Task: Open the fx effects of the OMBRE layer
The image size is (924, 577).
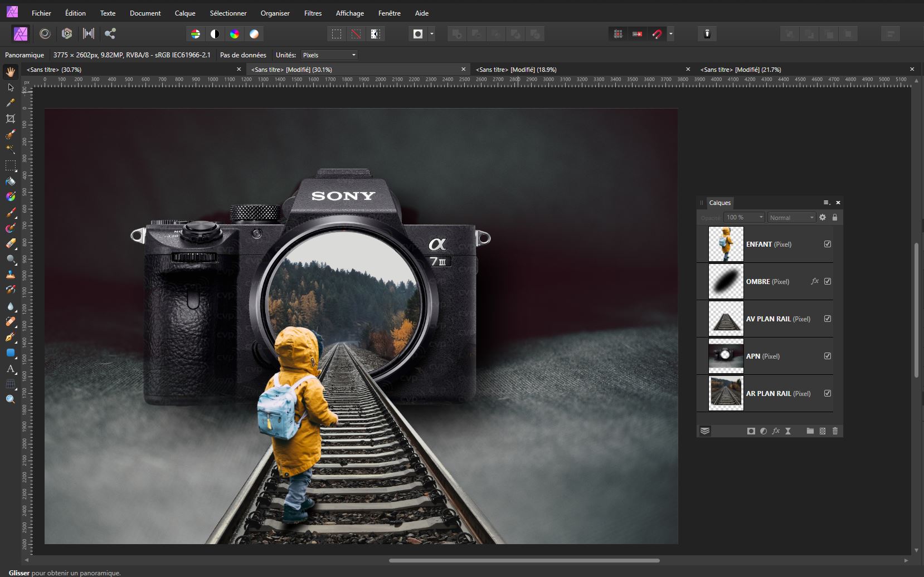Action: pyautogui.click(x=815, y=281)
